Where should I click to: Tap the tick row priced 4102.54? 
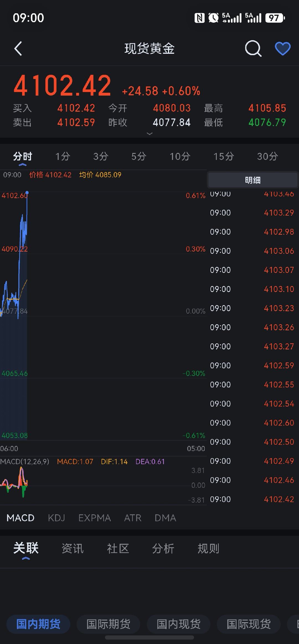click(x=252, y=404)
